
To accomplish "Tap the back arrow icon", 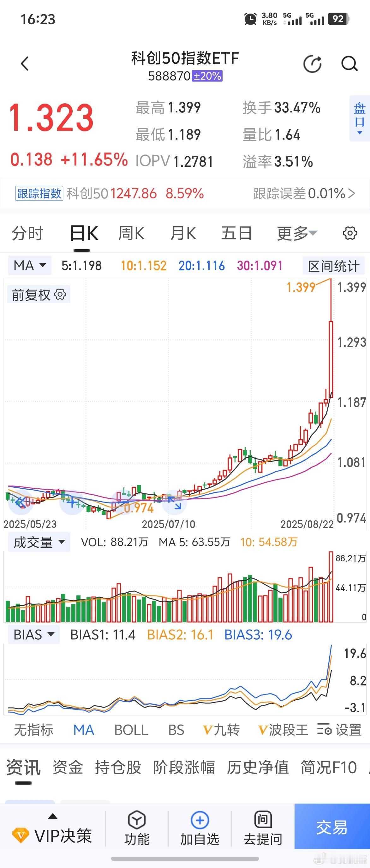I will [25, 64].
